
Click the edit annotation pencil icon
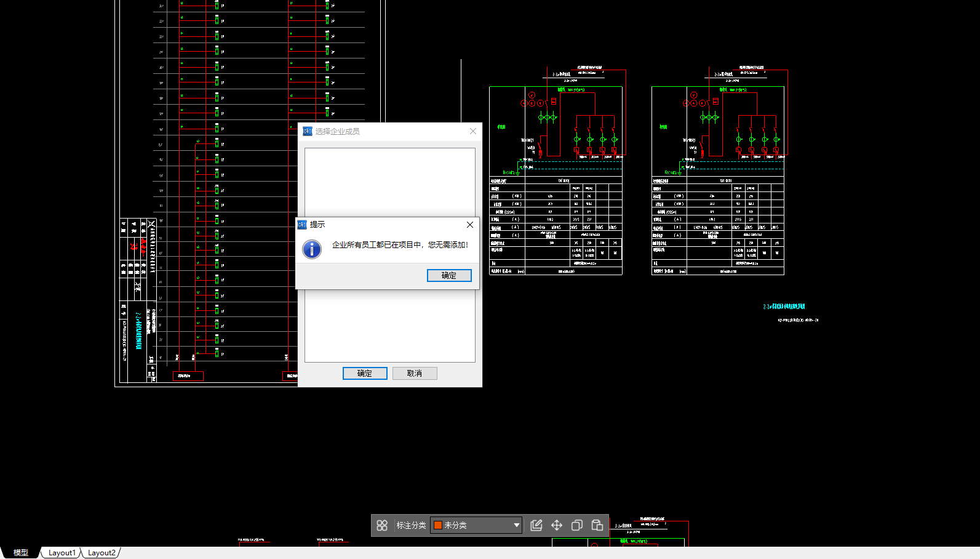(536, 525)
